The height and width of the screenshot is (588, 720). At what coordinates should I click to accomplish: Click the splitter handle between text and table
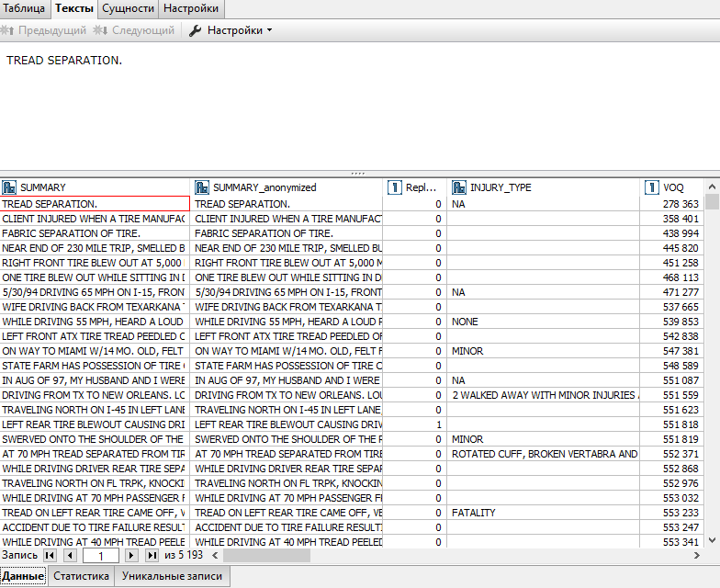click(x=358, y=173)
